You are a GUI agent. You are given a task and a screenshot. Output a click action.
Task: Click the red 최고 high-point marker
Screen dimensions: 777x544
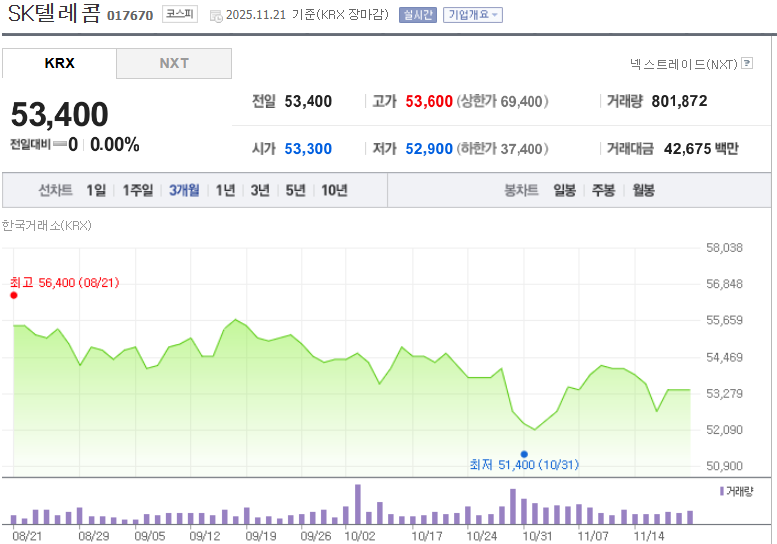point(14,295)
